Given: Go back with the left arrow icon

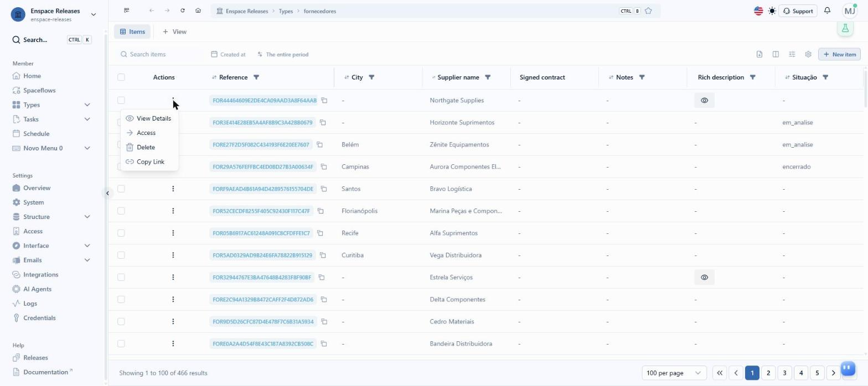Looking at the screenshot, I should (x=152, y=11).
